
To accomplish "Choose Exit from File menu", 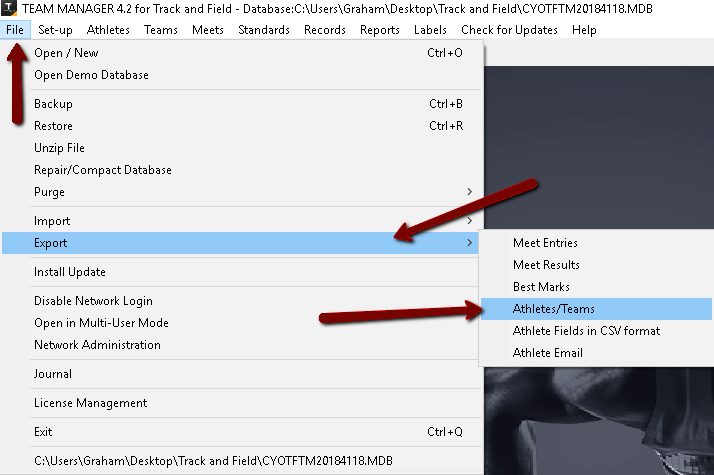I will click(x=241, y=432).
